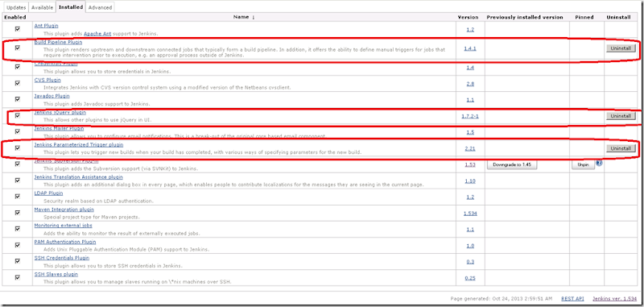644x307 pixels.
Task: Uninstall the Jenkins Parameterized Trigger plugin
Action: (x=621, y=148)
